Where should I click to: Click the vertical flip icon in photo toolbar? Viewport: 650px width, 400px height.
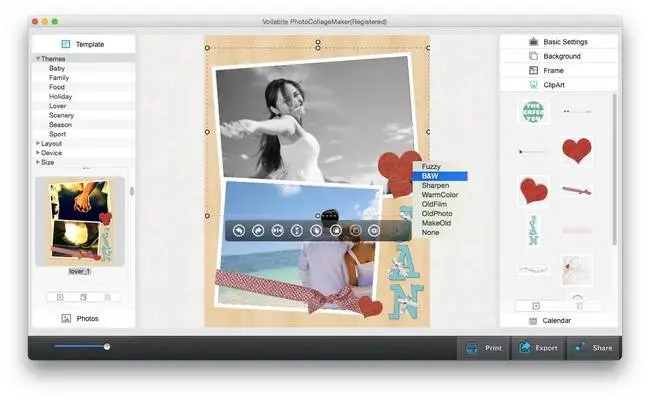coord(297,230)
